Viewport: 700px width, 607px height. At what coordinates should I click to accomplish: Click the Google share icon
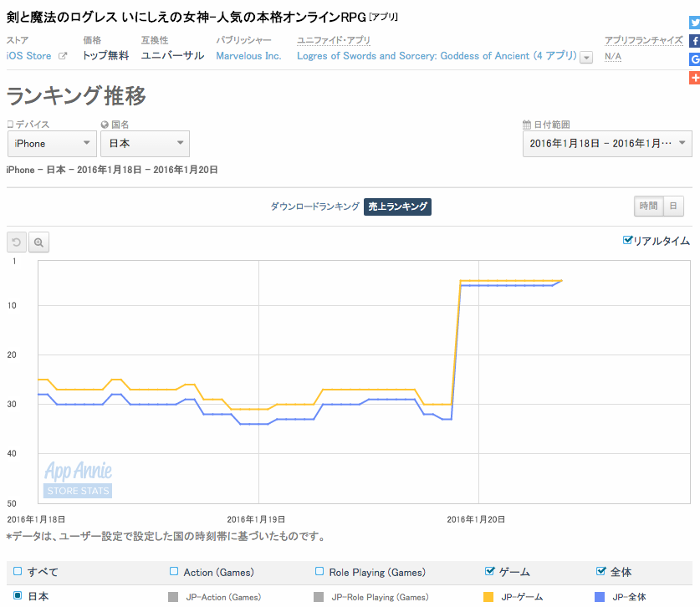[x=695, y=59]
